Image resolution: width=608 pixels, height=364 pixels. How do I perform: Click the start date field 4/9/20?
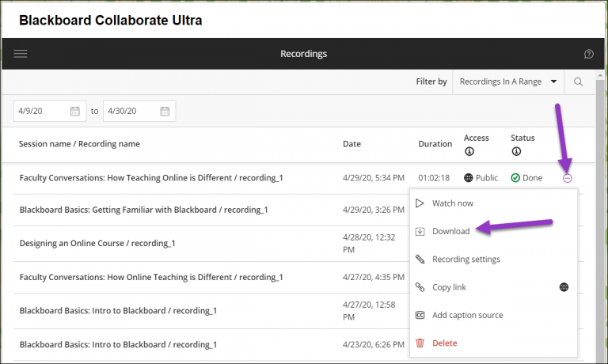pos(41,111)
